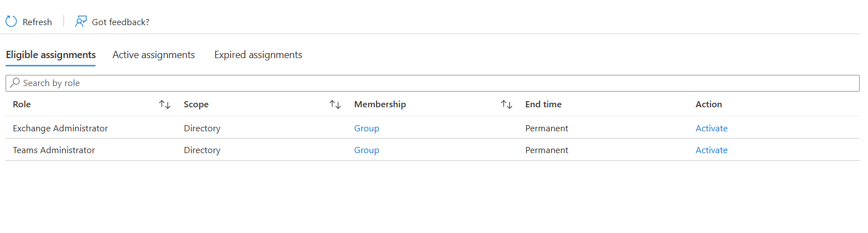868x233 pixels.
Task: Click the magnifier icon in search box
Action: coord(16,83)
